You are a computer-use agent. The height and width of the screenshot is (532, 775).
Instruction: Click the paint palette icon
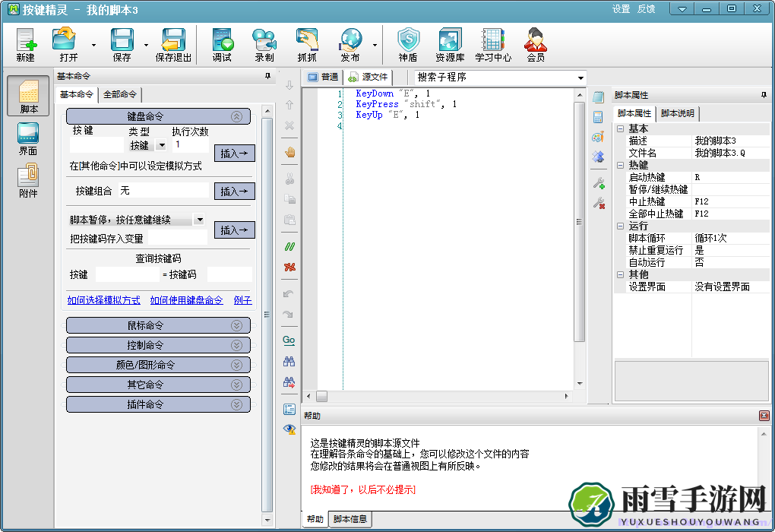tap(598, 137)
